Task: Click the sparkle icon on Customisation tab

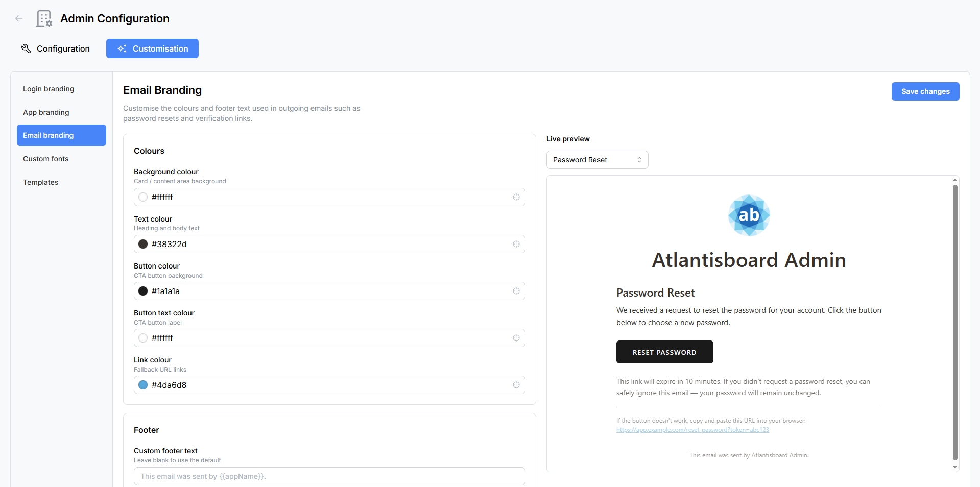Action: point(122,48)
